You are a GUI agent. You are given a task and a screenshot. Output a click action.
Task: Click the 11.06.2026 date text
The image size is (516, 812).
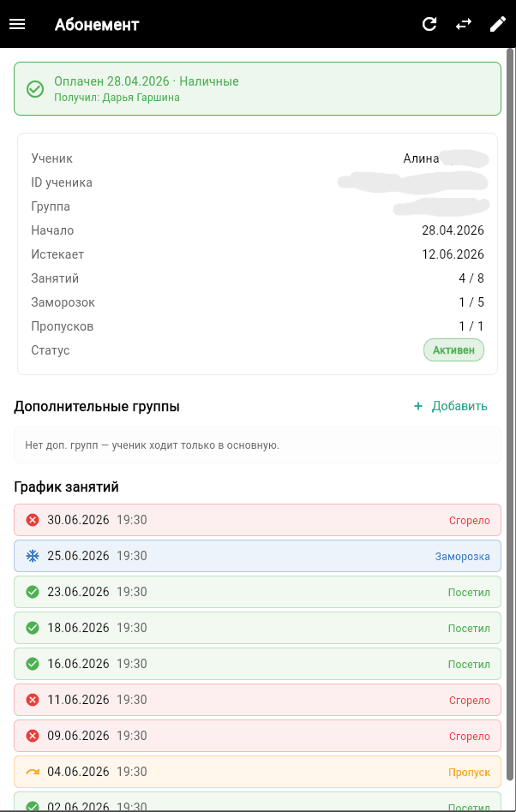tap(78, 700)
